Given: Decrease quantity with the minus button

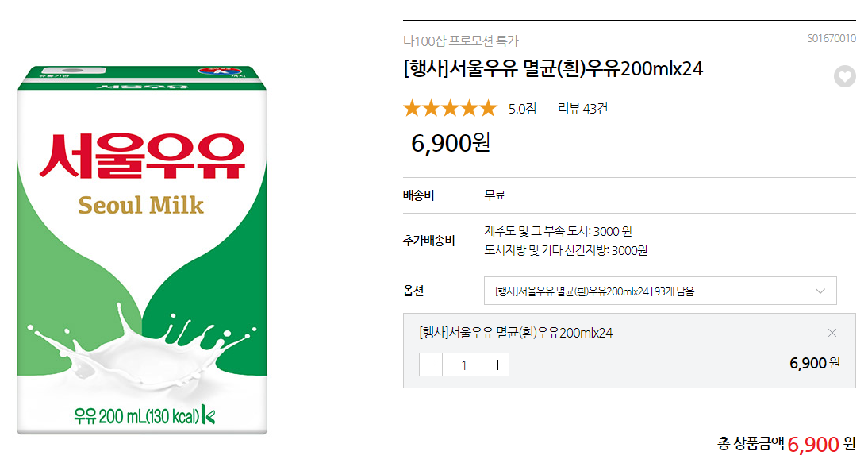Looking at the screenshot, I should [x=431, y=365].
